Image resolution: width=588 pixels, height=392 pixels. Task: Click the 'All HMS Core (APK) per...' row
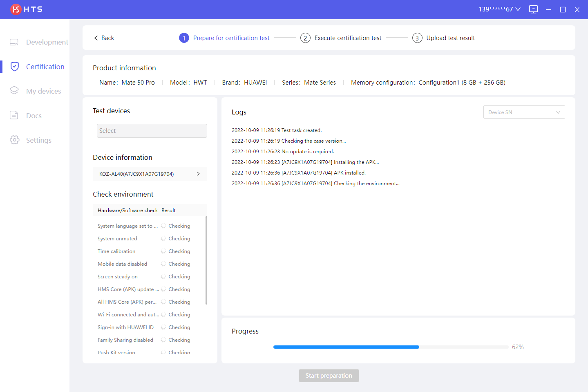[x=150, y=302]
